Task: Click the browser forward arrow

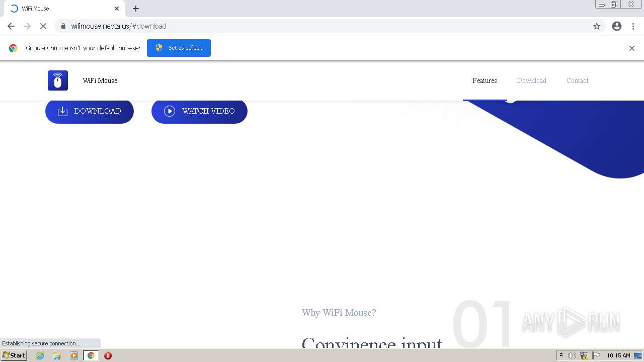Action: [27, 26]
